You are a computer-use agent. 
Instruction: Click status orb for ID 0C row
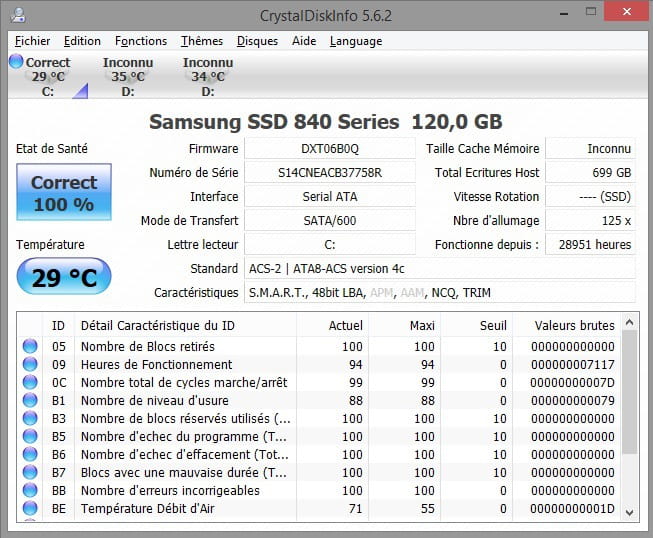pyautogui.click(x=30, y=382)
